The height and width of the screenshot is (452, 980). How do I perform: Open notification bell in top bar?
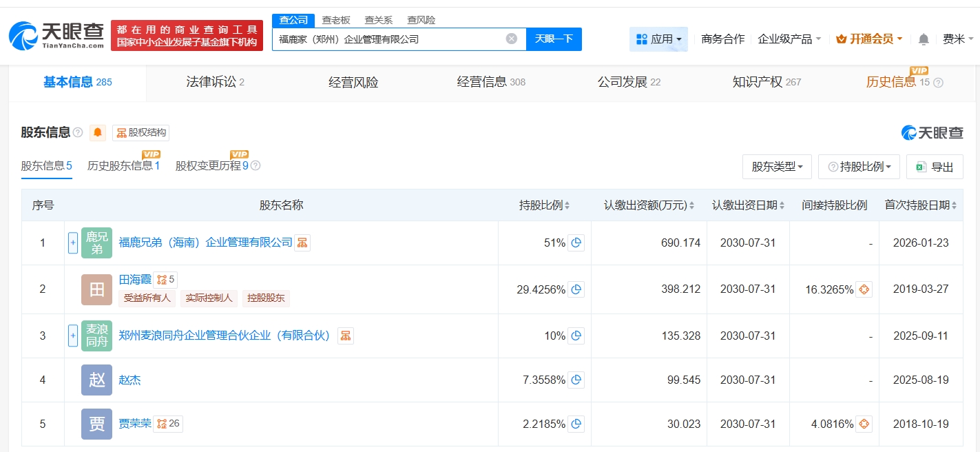tap(924, 39)
